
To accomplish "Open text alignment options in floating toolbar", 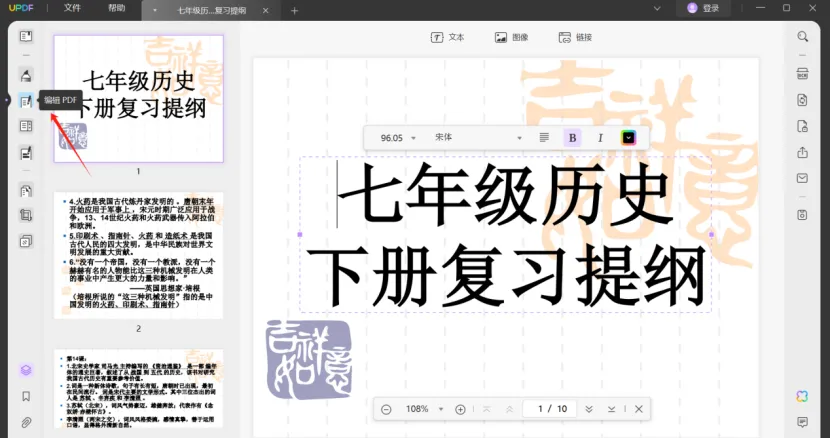I will pyautogui.click(x=544, y=138).
